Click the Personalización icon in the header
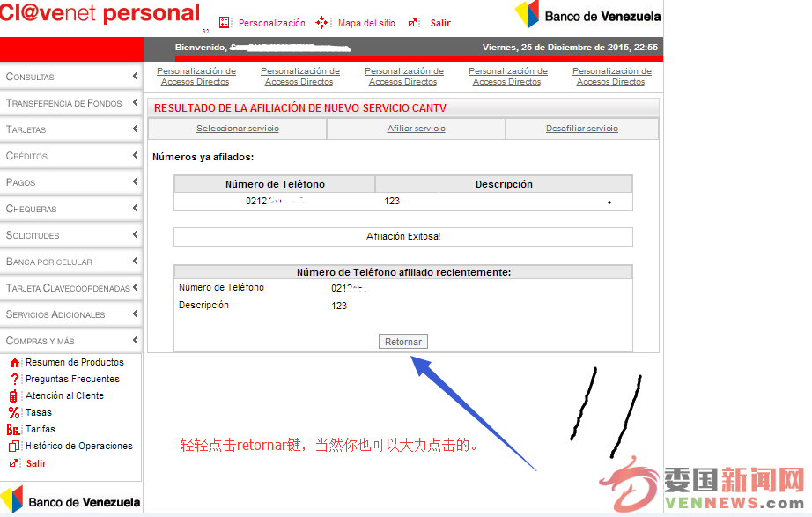 pyautogui.click(x=225, y=22)
